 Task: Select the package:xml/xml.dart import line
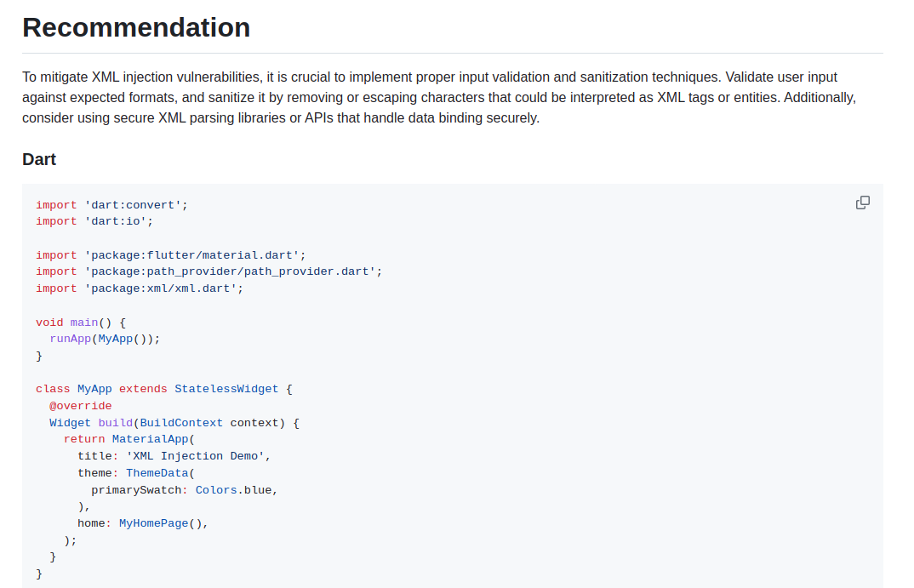pyautogui.click(x=140, y=288)
